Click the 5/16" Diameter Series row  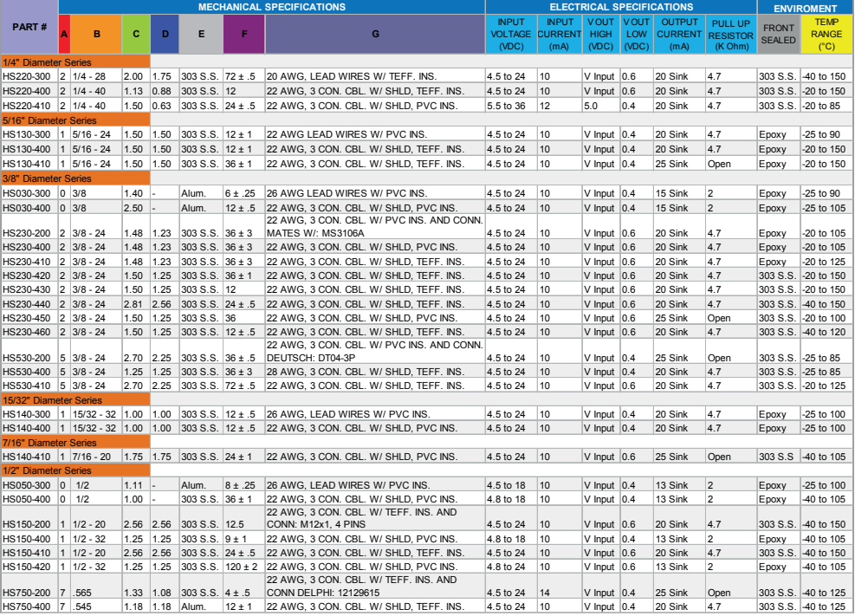point(75,120)
